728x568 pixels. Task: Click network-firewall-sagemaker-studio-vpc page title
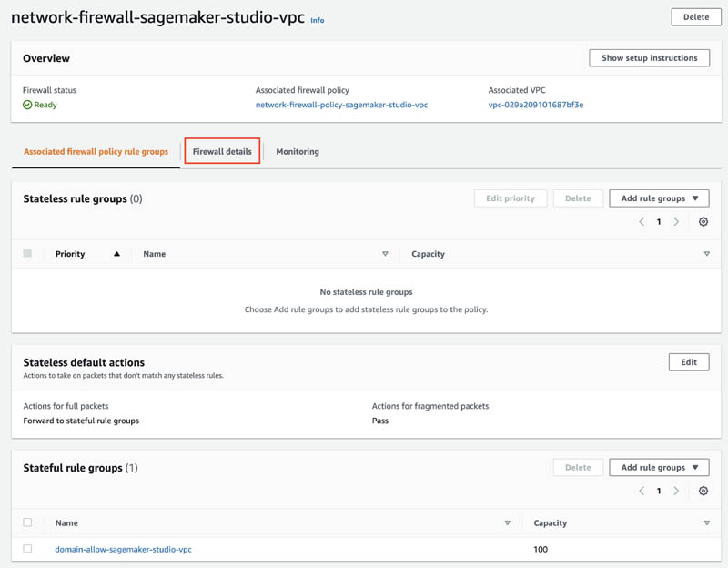click(157, 17)
